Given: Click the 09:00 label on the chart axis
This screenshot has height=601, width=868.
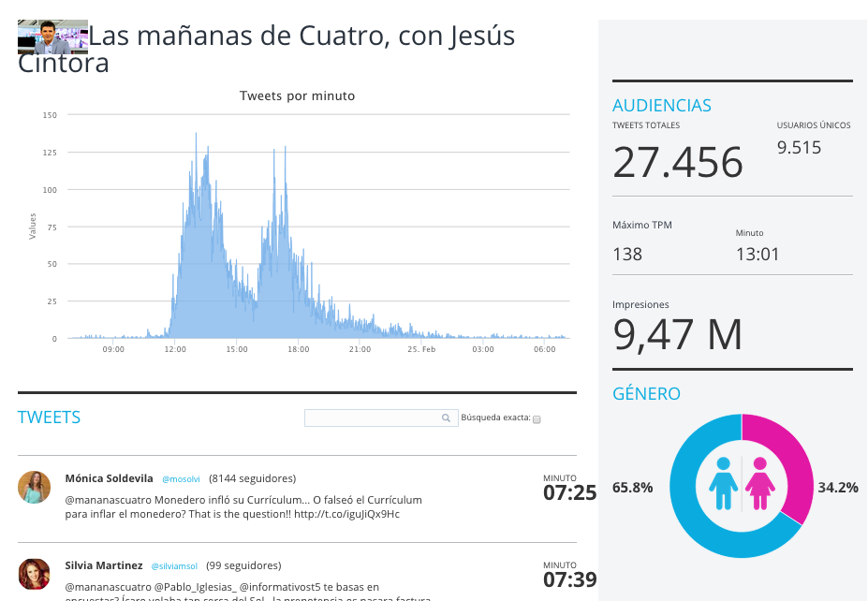Looking at the screenshot, I should coord(113,349).
